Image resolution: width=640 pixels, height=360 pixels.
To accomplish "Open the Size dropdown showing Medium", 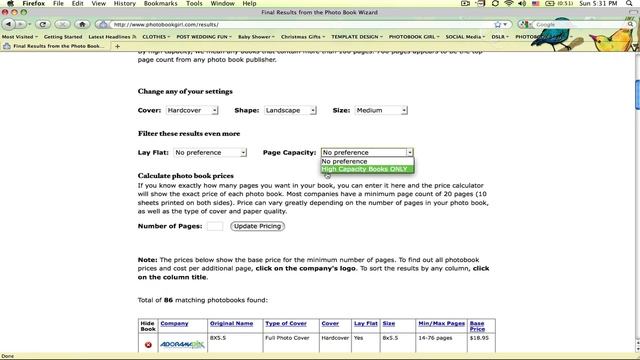I will coord(381,110).
